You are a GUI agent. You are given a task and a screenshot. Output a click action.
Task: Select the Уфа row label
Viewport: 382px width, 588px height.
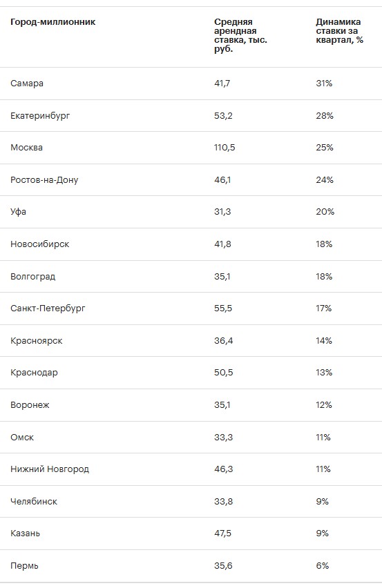coord(19,212)
